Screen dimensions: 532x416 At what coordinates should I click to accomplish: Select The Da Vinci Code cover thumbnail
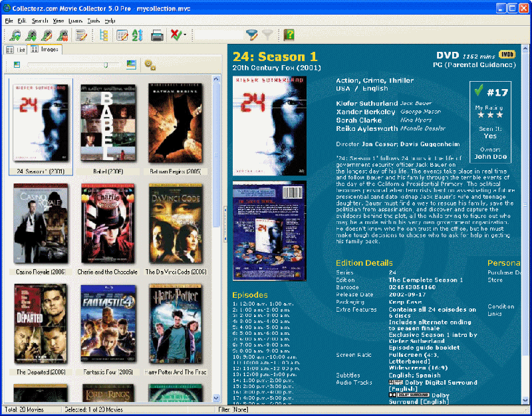pyautogui.click(x=176, y=223)
